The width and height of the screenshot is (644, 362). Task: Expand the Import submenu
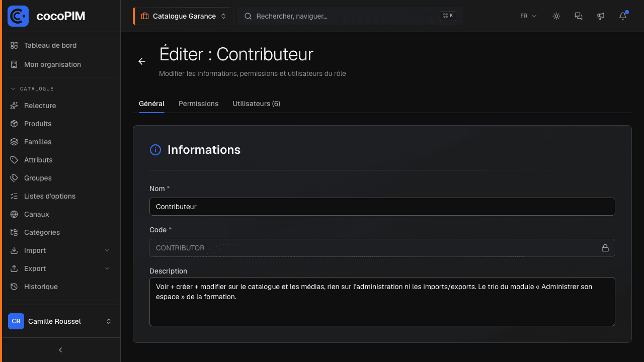[x=60, y=250]
